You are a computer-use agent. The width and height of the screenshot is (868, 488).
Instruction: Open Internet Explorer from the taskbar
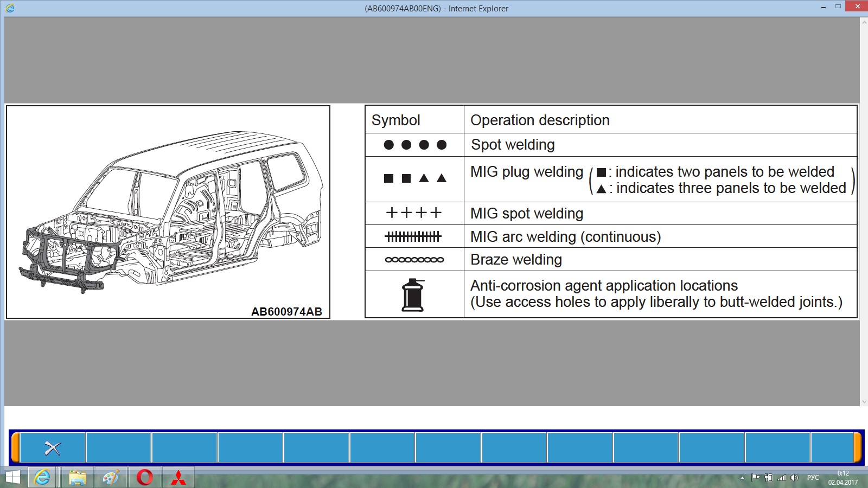(42, 478)
